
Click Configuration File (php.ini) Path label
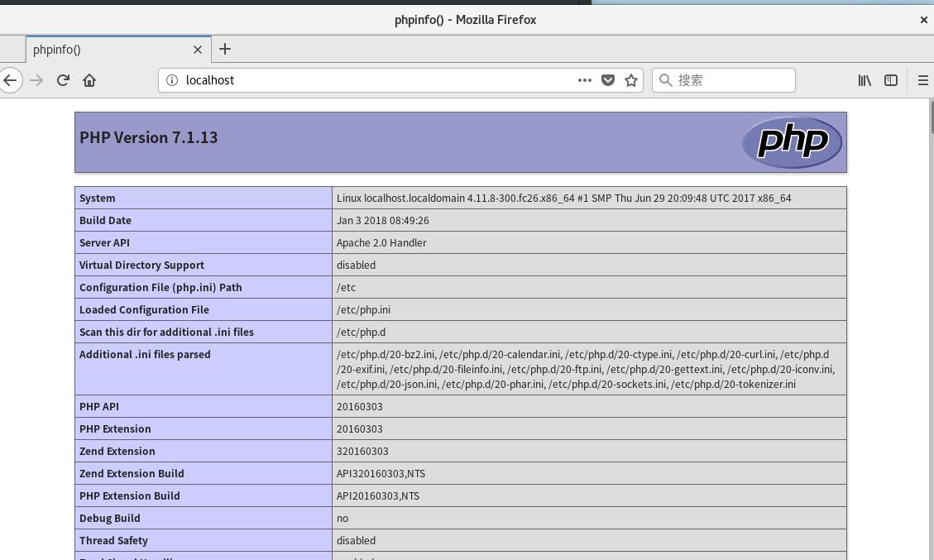click(x=160, y=288)
